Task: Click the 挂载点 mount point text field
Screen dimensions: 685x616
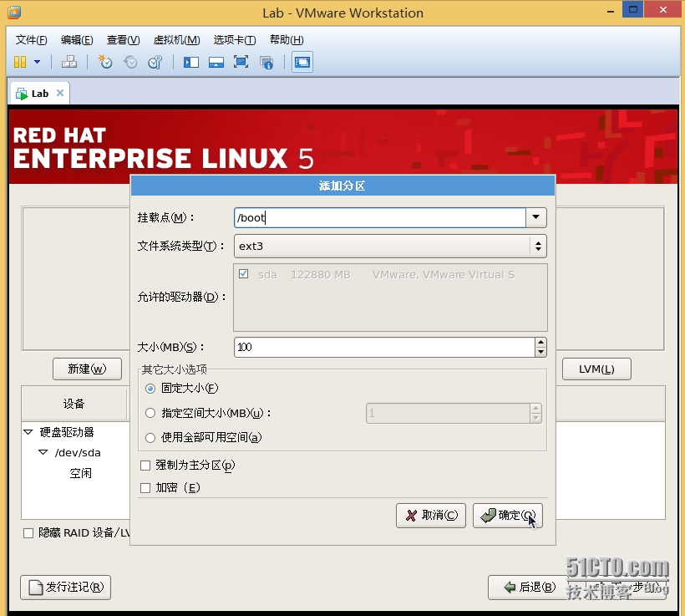Action: 379,217
